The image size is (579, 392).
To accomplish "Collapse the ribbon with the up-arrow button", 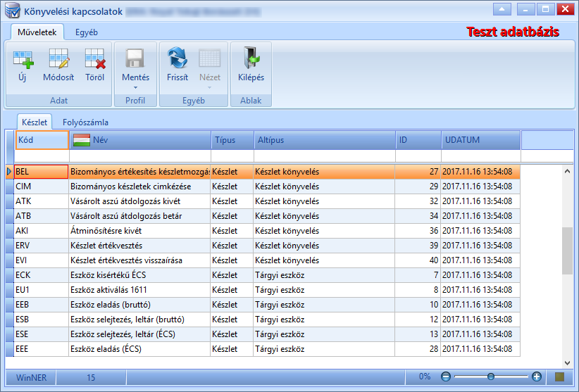I will tap(502, 9).
